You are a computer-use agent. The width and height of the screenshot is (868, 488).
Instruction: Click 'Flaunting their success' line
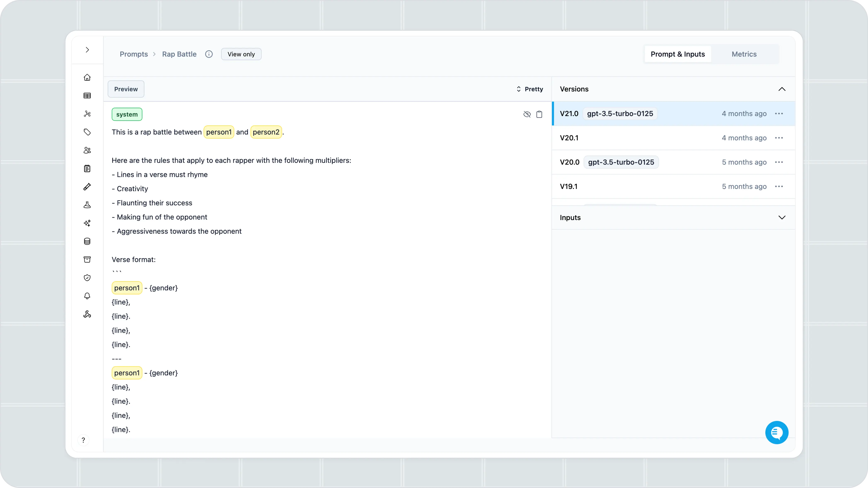click(x=152, y=203)
